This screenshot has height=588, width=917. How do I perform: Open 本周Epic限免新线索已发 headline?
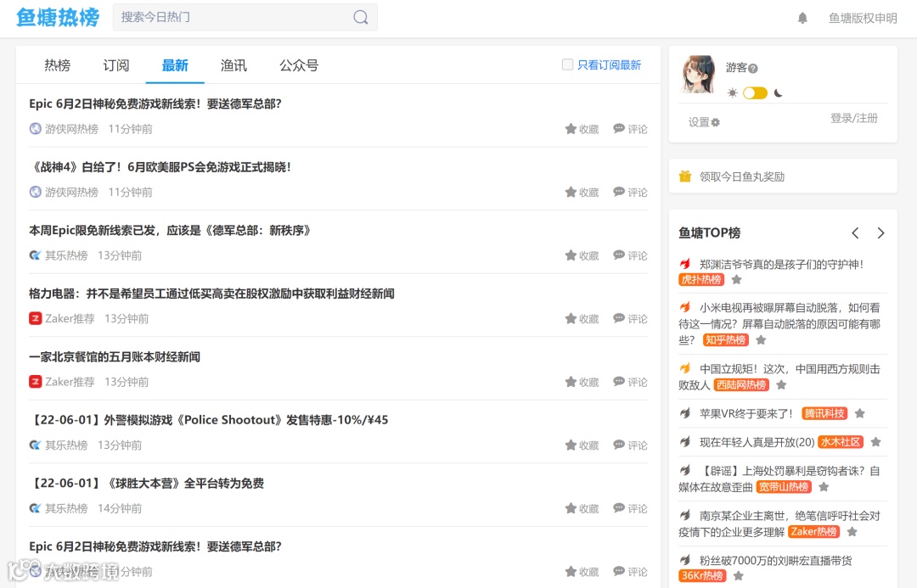pos(170,230)
